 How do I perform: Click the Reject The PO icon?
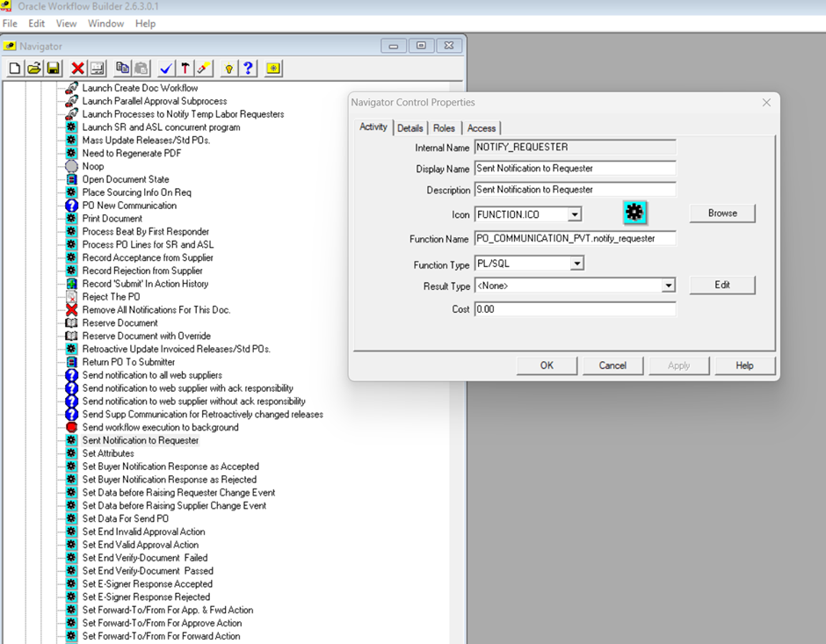71,297
